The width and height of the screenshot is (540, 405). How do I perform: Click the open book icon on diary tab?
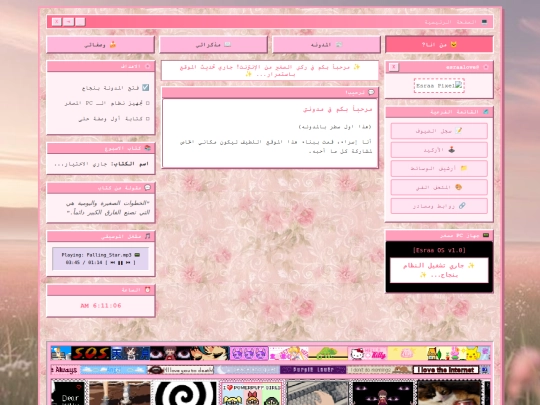point(228,44)
